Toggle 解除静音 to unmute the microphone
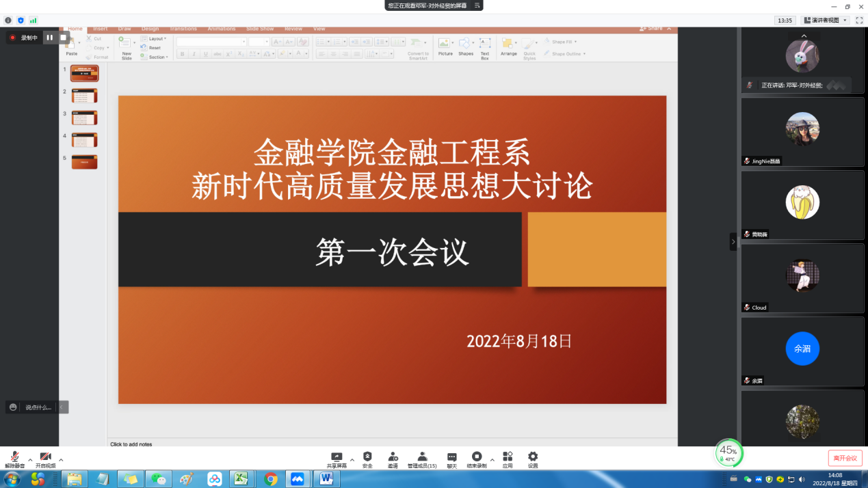868x488 pixels. click(x=15, y=458)
